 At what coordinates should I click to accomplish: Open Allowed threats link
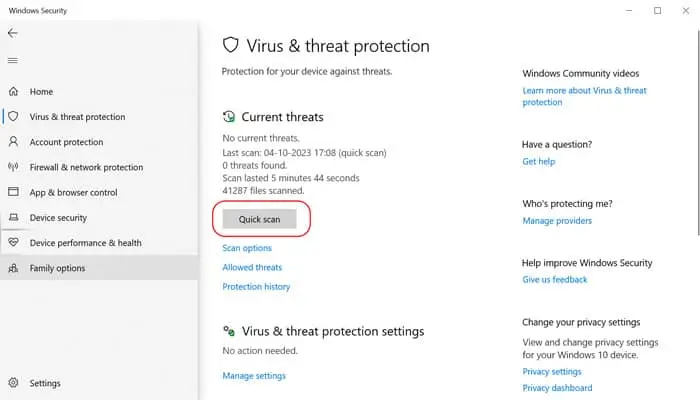point(252,267)
